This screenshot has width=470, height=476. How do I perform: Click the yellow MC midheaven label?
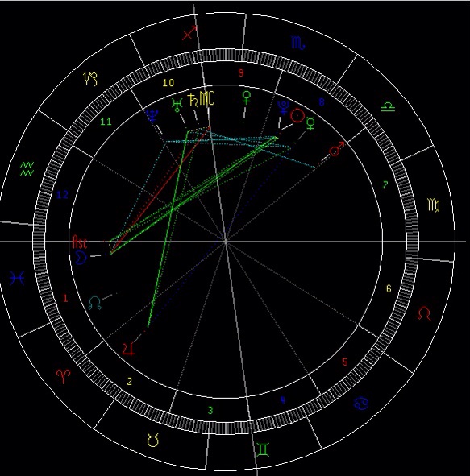[x=207, y=98]
